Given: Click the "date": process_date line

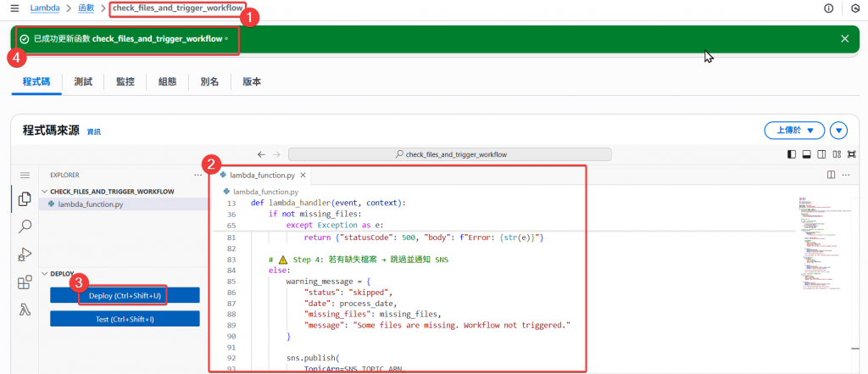Looking at the screenshot, I should 352,303.
